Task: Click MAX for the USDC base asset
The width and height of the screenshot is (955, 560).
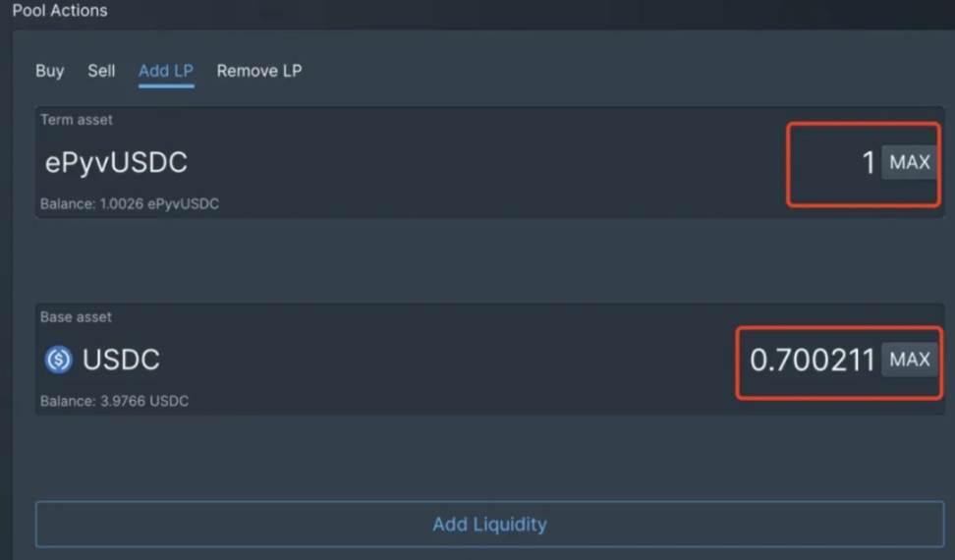Action: [x=910, y=360]
